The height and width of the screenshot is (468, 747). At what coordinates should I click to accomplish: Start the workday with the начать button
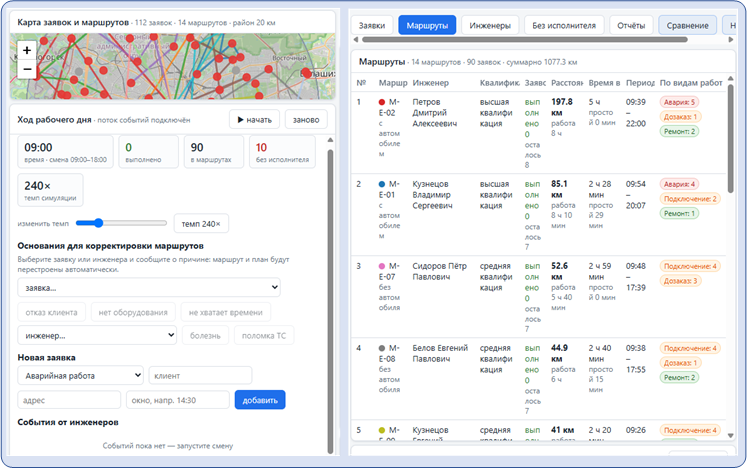(254, 120)
